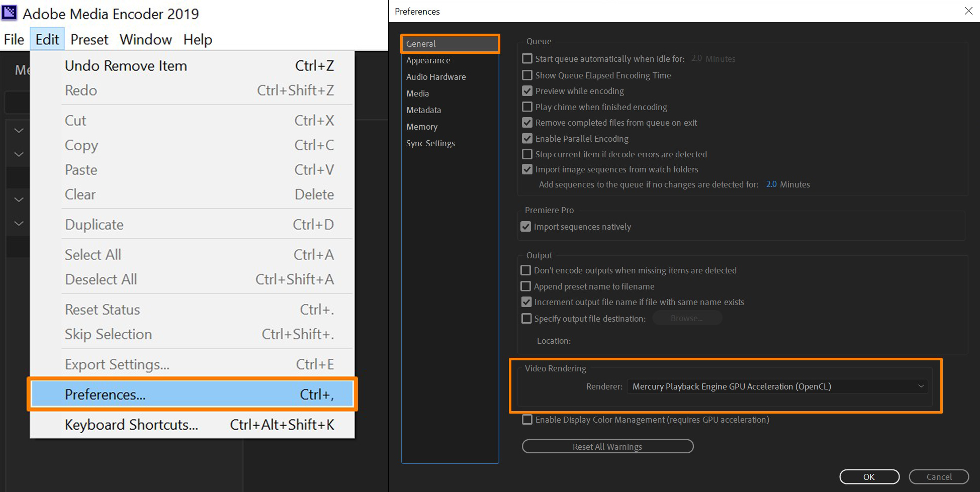This screenshot has height=492, width=980.
Task: Choose Undo Remove Item
Action: tap(192, 66)
